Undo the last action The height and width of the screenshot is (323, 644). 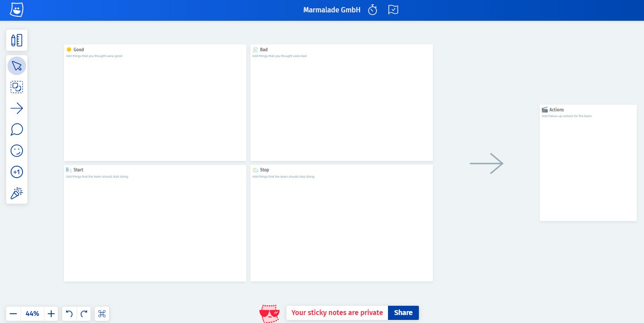69,314
